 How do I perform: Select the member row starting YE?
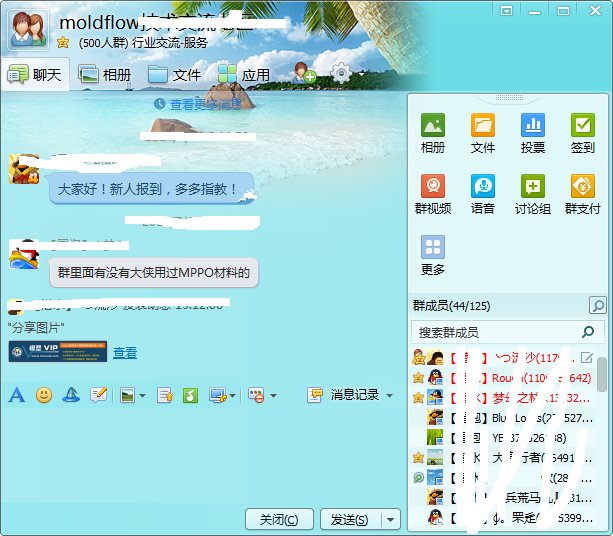click(504, 438)
